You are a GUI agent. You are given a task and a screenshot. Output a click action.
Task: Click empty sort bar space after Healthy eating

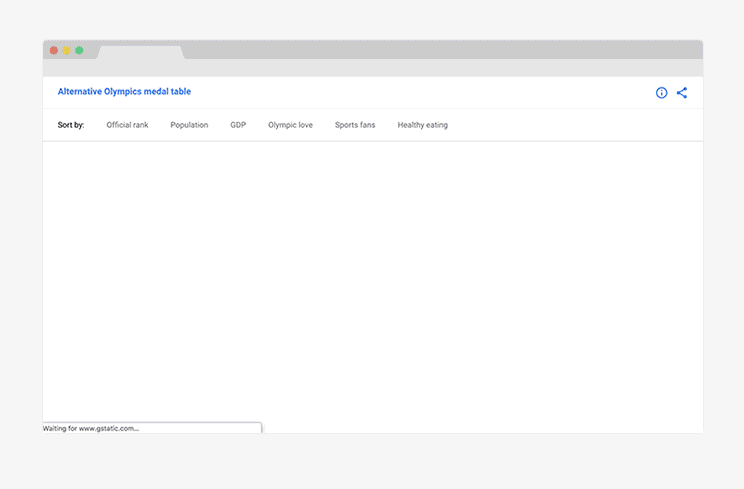574,125
